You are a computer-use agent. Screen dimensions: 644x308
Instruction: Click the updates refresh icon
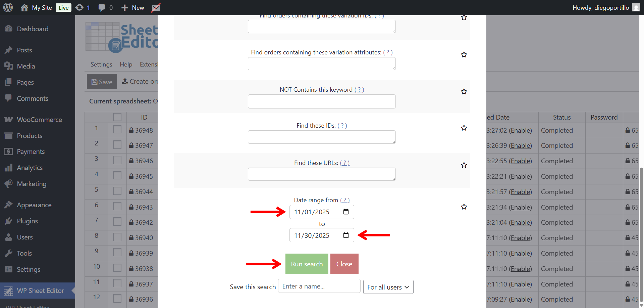(79, 7)
